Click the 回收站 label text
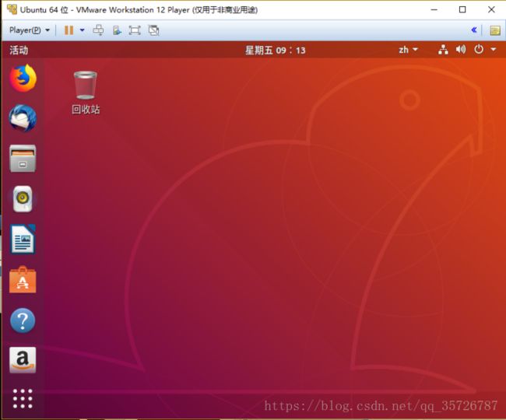Viewport: 506px width, 420px height. tap(86, 110)
